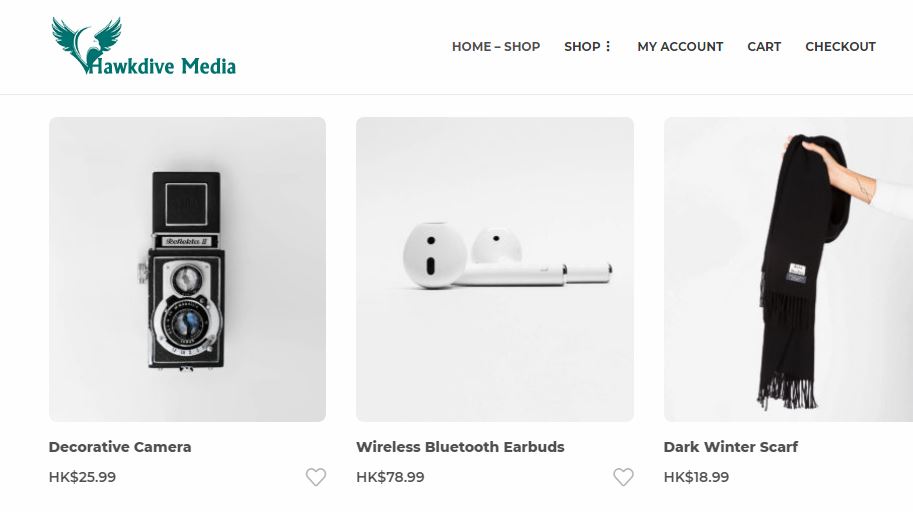
Task: Click the Wireless Bluetooth Earbuds title
Action: [x=460, y=447]
